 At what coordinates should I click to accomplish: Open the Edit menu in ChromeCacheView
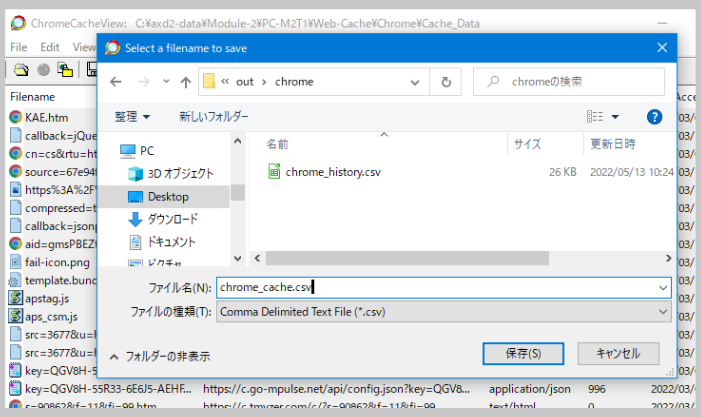pyautogui.click(x=50, y=47)
